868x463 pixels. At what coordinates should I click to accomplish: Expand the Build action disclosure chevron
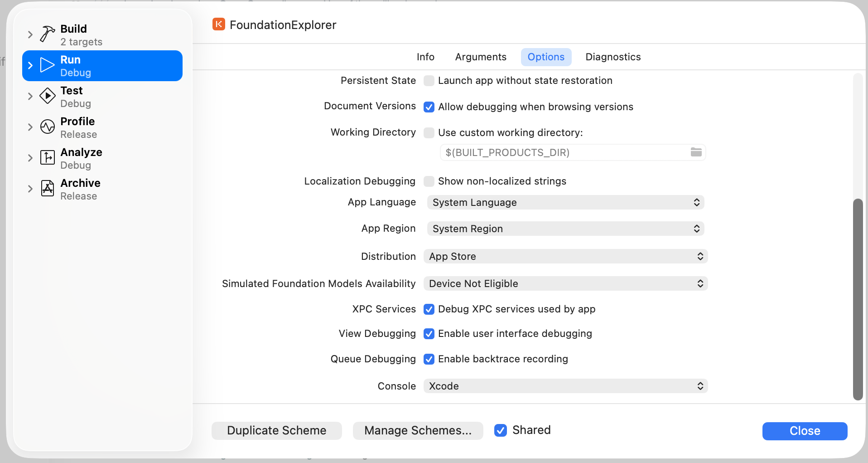(x=30, y=34)
